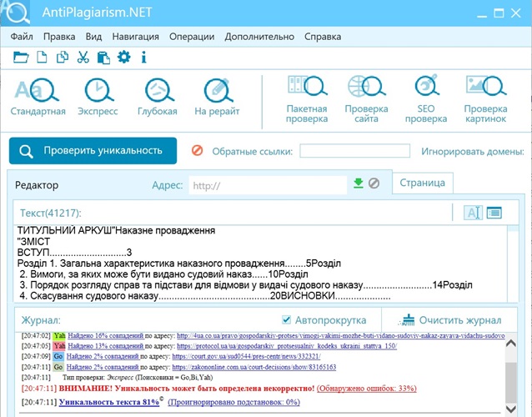Image resolution: width=532 pixels, height=417 pixels.
Task: Create a new document via page icon
Action: click(x=42, y=57)
